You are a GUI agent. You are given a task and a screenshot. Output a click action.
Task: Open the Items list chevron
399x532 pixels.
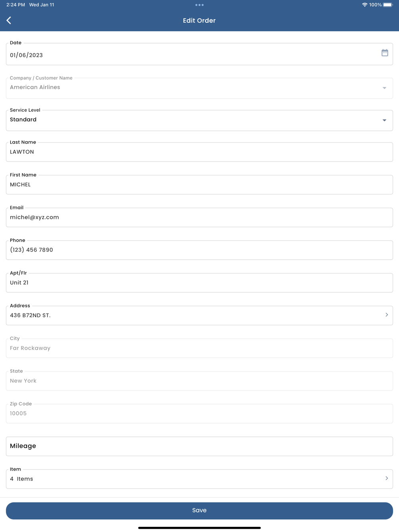pyautogui.click(x=387, y=478)
